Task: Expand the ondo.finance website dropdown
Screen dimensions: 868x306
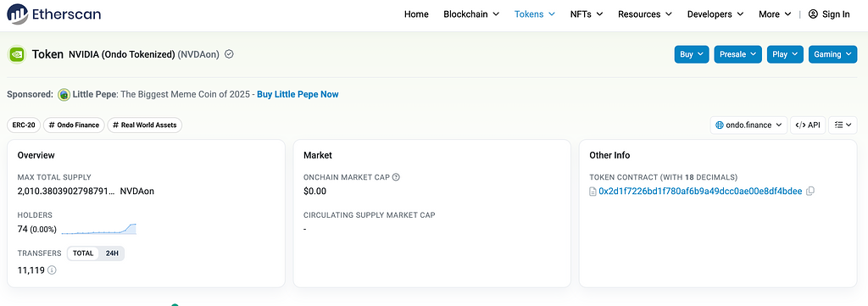Action: coord(749,125)
